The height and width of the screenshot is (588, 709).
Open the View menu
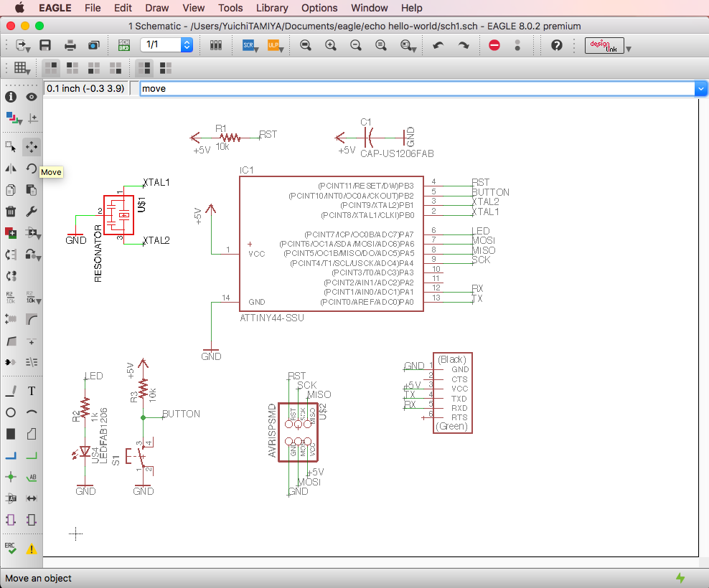click(x=194, y=8)
